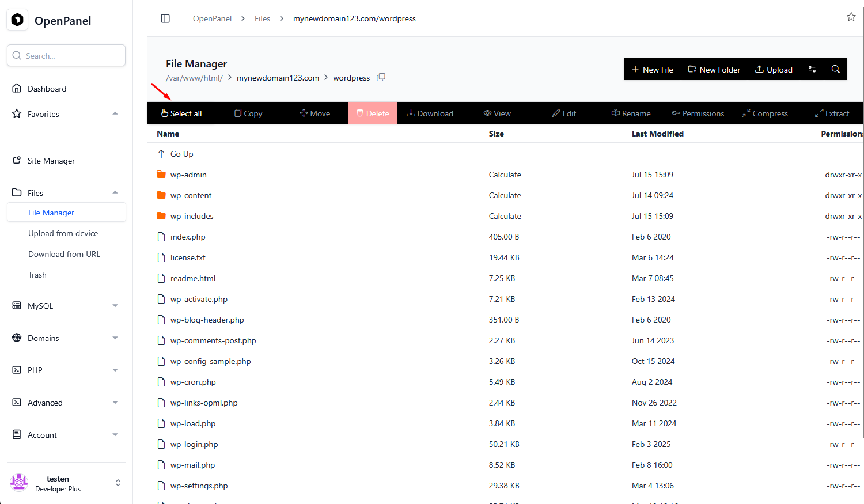Click the wp-cron.php file icon

pyautogui.click(x=161, y=382)
